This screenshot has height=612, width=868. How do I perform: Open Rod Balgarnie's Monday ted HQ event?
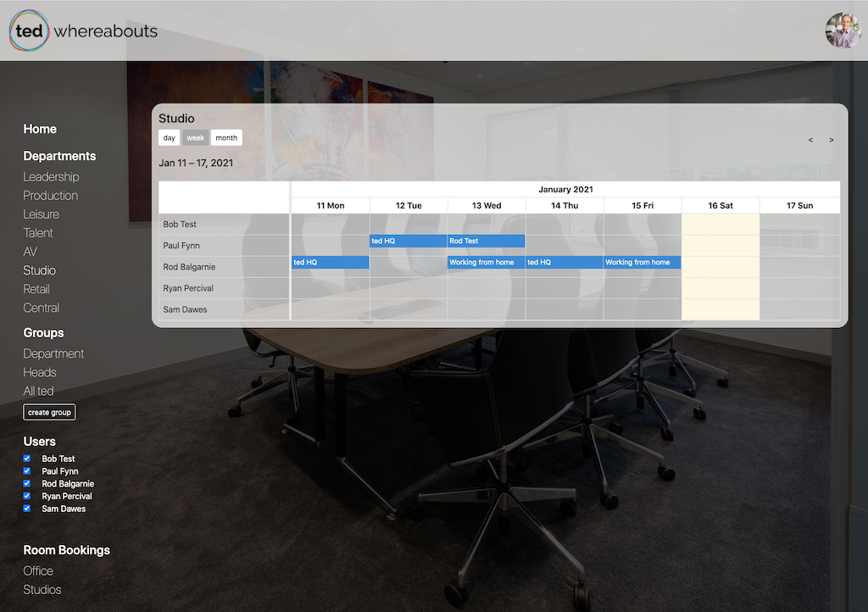(x=330, y=263)
